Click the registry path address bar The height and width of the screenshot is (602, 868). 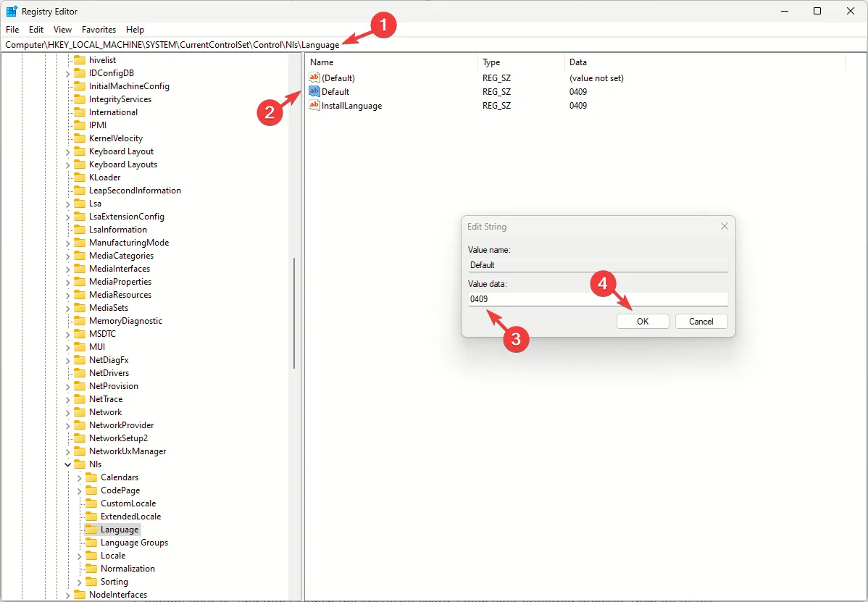click(x=434, y=45)
